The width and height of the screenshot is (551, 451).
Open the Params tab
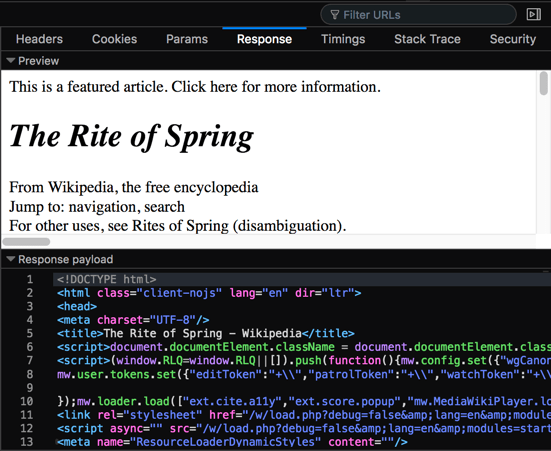[187, 39]
